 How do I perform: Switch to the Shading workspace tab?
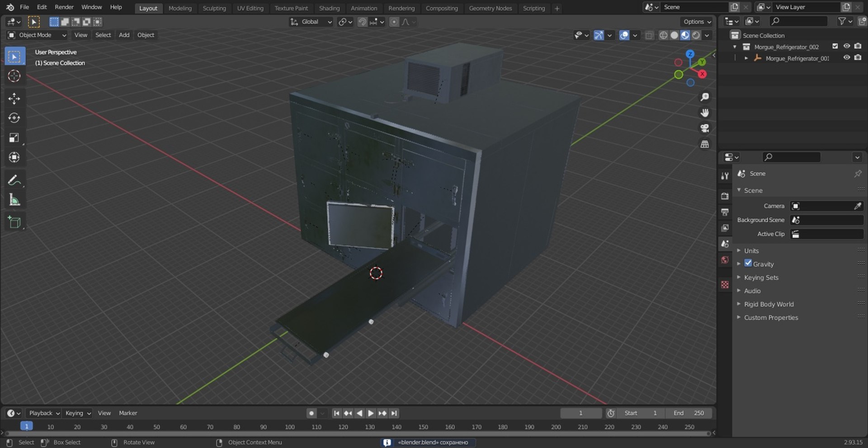click(329, 8)
